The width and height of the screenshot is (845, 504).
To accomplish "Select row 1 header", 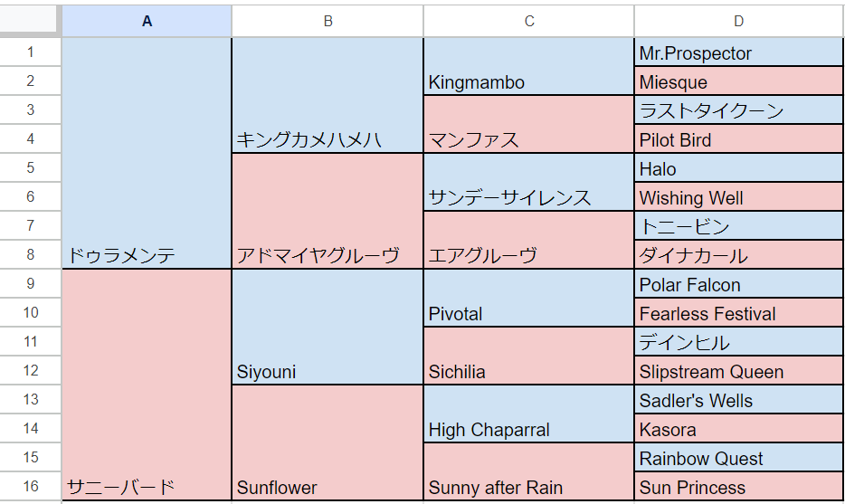I will (31, 52).
